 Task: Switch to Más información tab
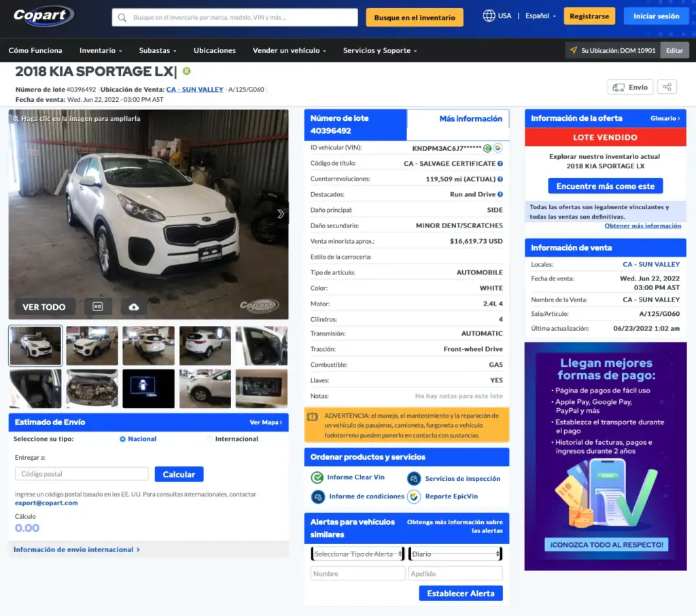pos(457,119)
